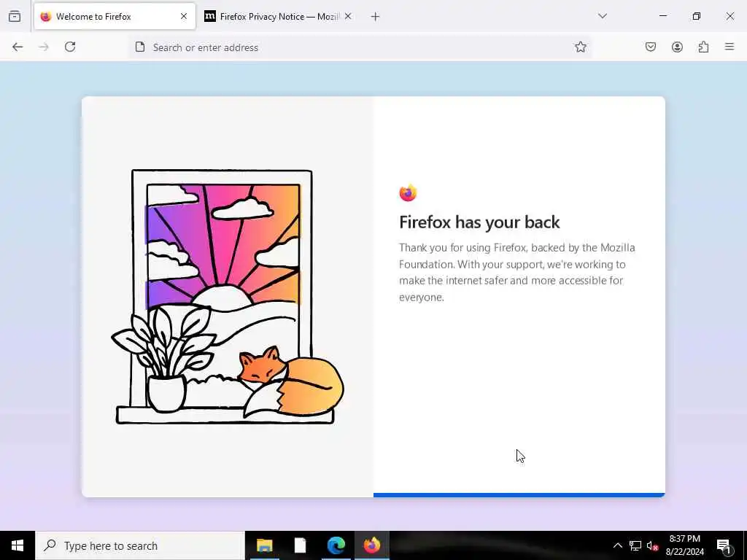Open the blank document icon on taskbar
Image resolution: width=747 pixels, height=560 pixels.
(x=300, y=545)
